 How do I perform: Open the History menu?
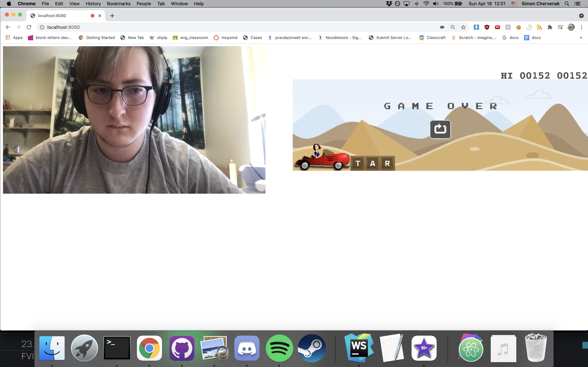[x=93, y=4]
